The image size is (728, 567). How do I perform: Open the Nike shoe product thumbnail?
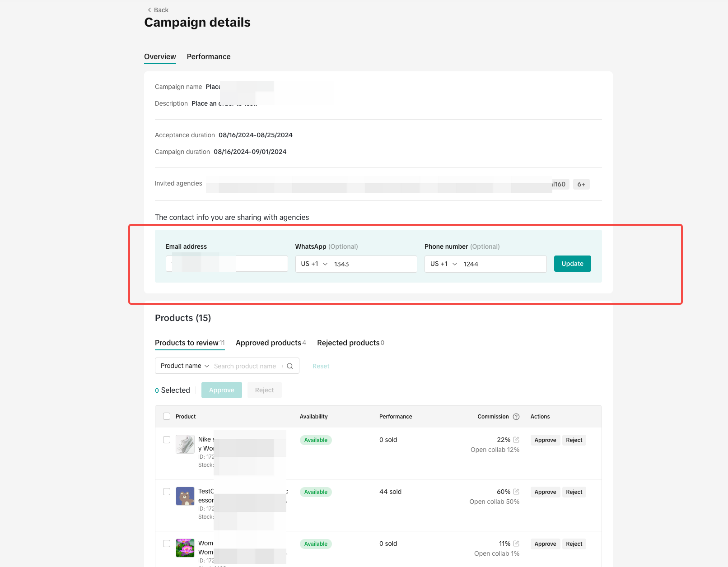[x=185, y=444]
